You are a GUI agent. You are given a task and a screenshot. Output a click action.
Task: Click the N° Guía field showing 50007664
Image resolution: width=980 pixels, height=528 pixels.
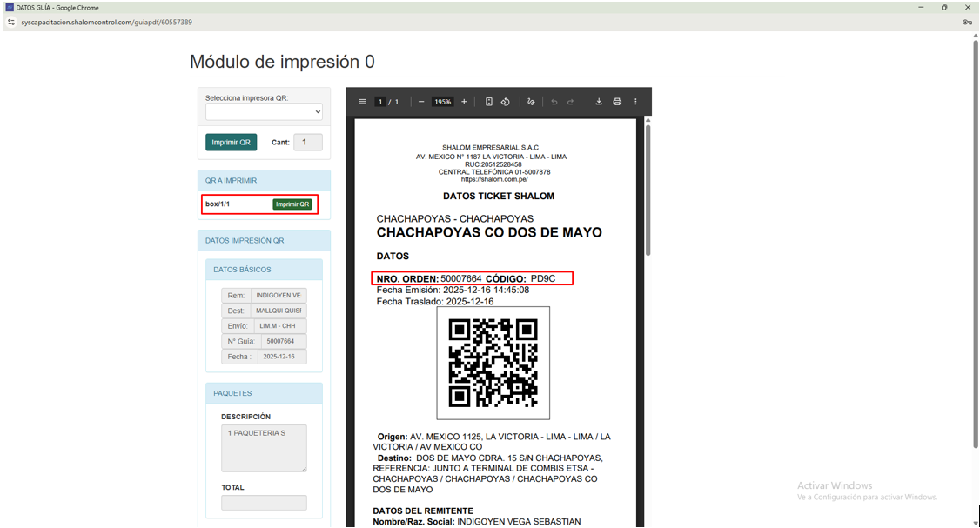click(281, 341)
